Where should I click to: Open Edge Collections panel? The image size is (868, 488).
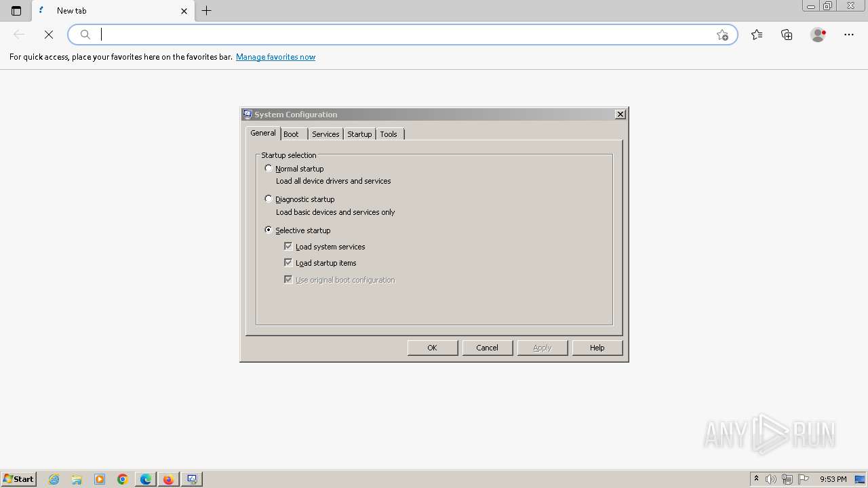(x=787, y=35)
